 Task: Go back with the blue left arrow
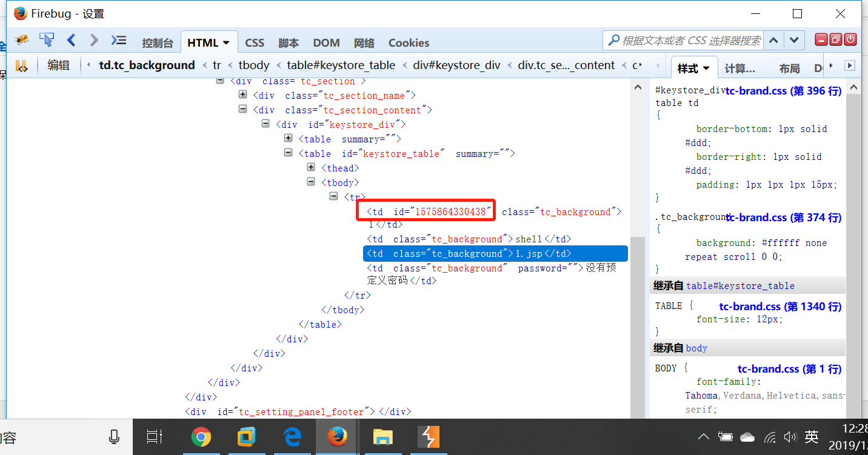[x=72, y=40]
